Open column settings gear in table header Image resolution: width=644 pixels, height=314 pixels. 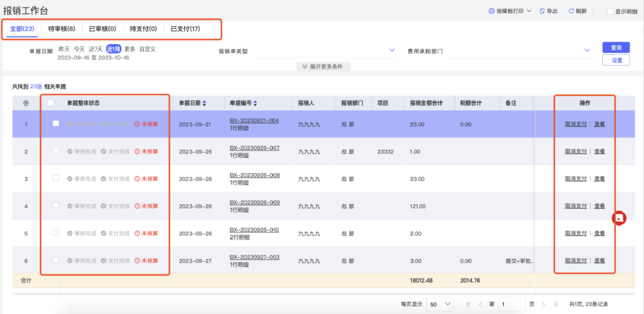pos(26,104)
